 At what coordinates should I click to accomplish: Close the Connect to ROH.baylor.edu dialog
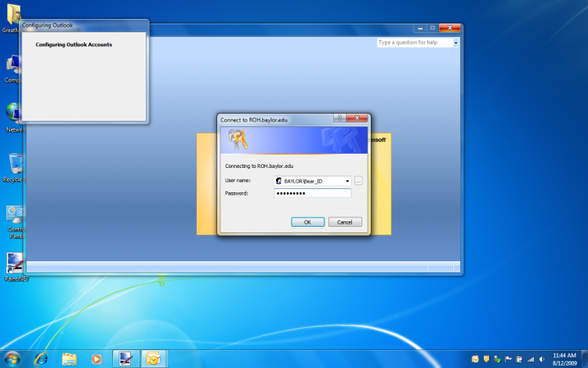click(357, 118)
